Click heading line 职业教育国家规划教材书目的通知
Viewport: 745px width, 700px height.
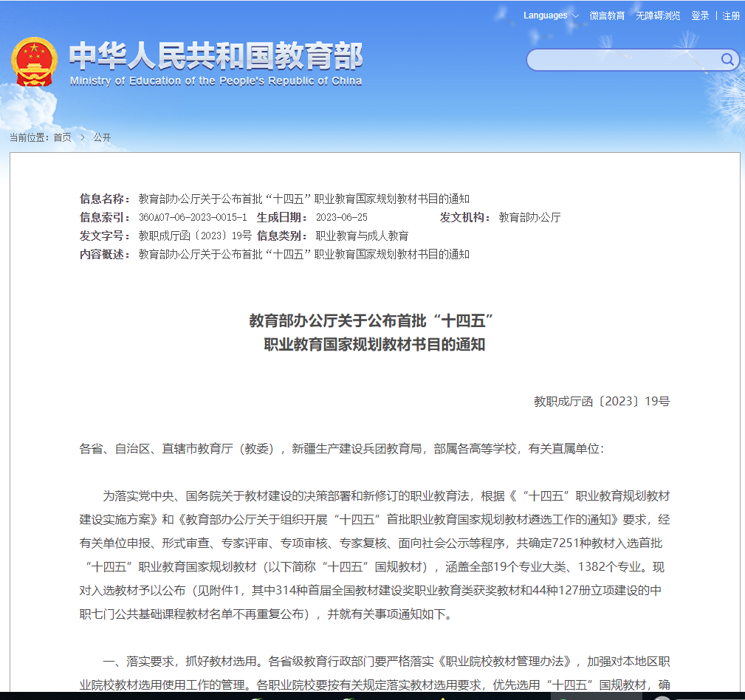(x=374, y=344)
